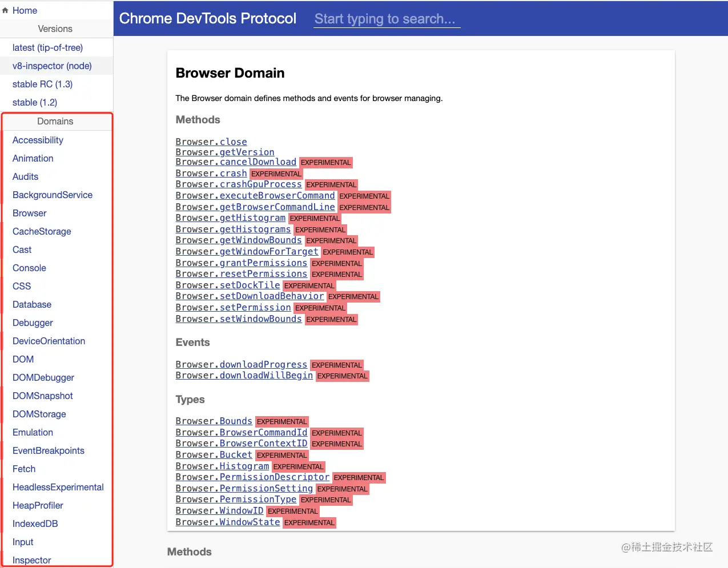Go to Browser.PermissionDescriptor type
This screenshot has width=728, height=568.
coord(252,477)
